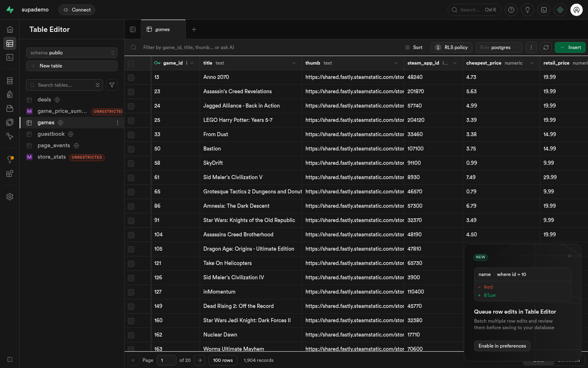The width and height of the screenshot is (588, 368).
Task: Open the SQL Editor sidebar icon
Action: point(10,57)
